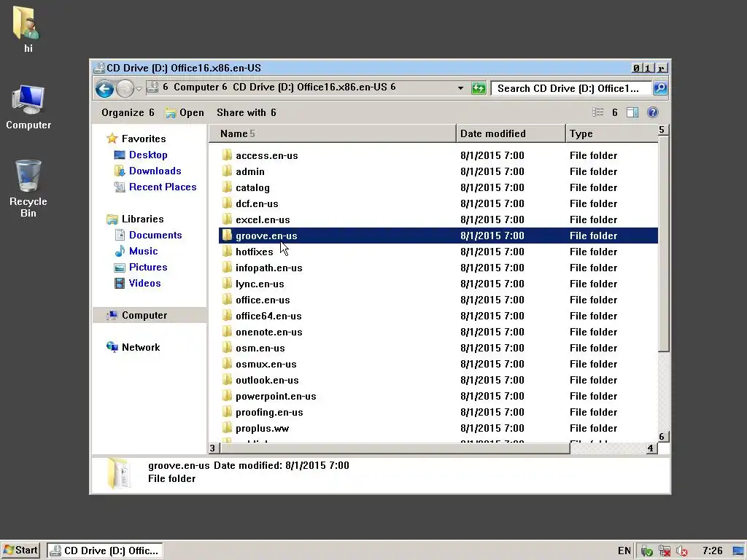Select the powerpoint.en-us folder name
This screenshot has height=560, width=747.
tap(276, 396)
